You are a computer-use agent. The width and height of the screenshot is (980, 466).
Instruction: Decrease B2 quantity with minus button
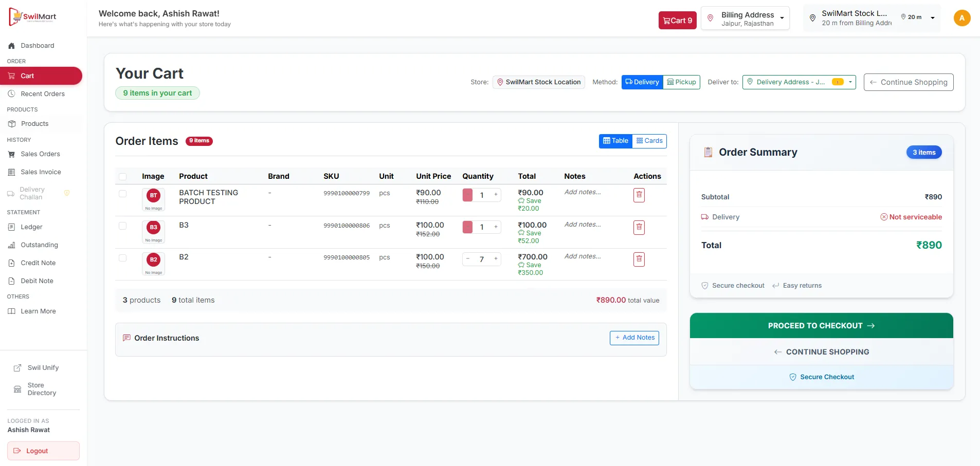coord(468,259)
